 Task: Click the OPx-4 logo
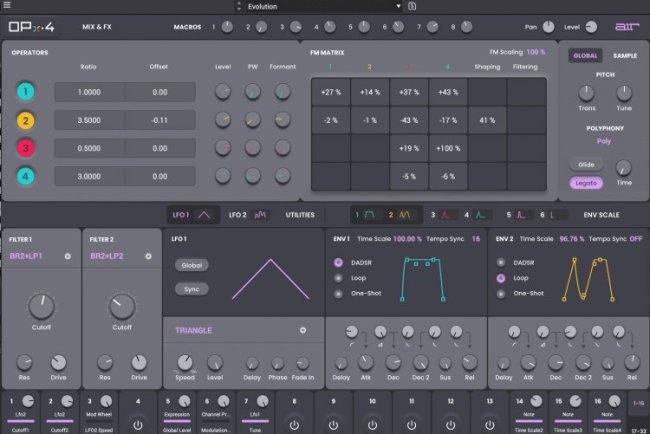[x=32, y=27]
